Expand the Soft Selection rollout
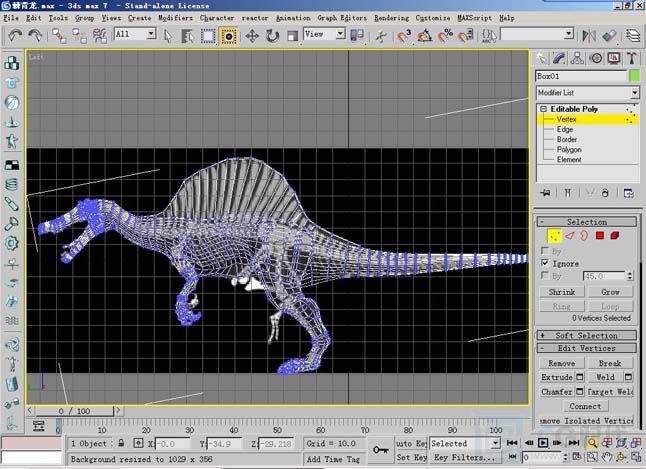646x469 pixels. (x=587, y=335)
